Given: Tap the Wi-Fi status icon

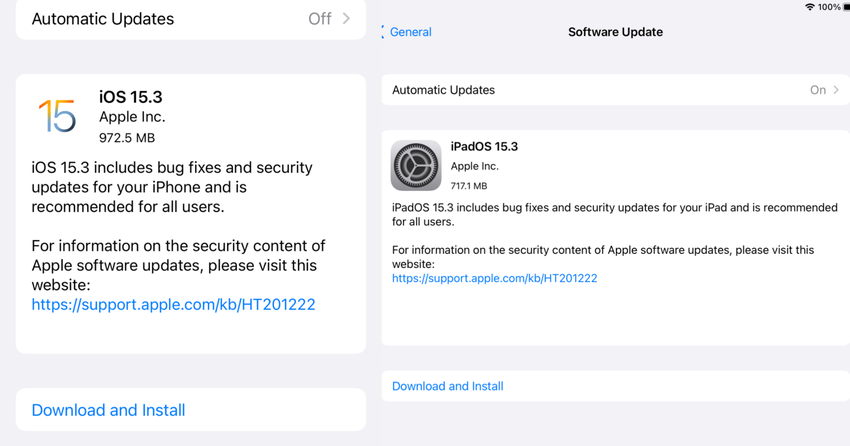Looking at the screenshot, I should pyautogui.click(x=809, y=7).
